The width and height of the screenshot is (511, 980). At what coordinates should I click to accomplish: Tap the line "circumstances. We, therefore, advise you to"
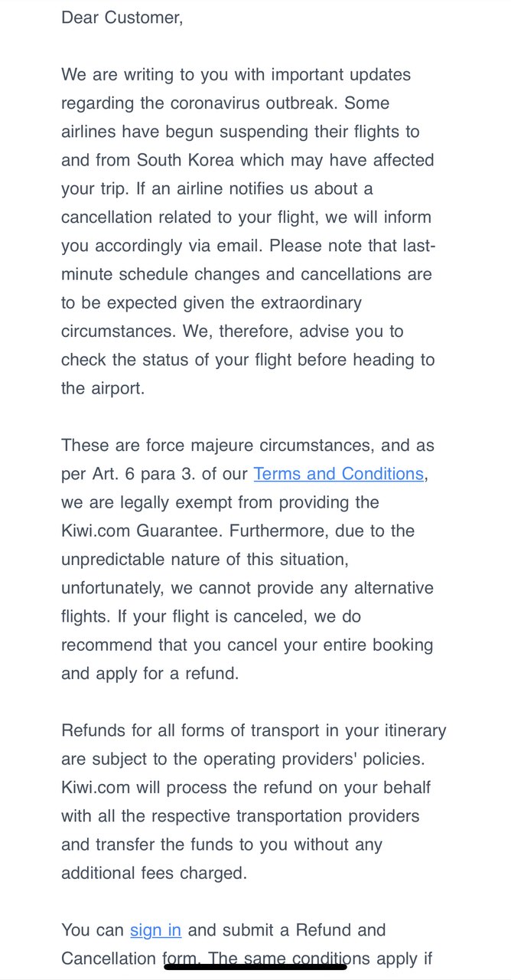pos(233,332)
